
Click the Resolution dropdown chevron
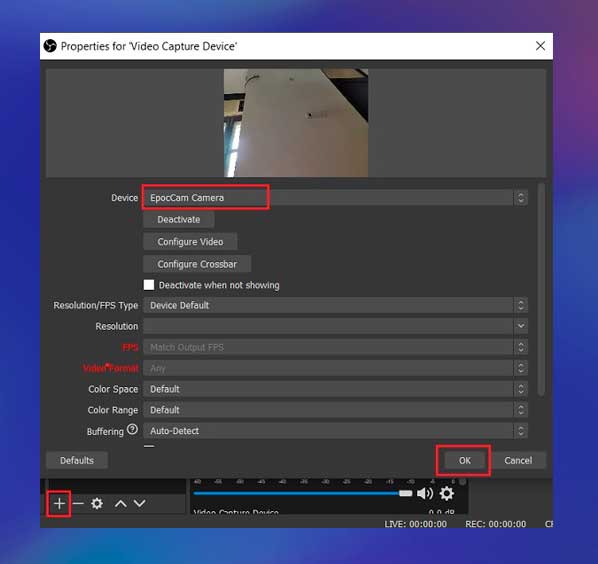click(x=521, y=326)
